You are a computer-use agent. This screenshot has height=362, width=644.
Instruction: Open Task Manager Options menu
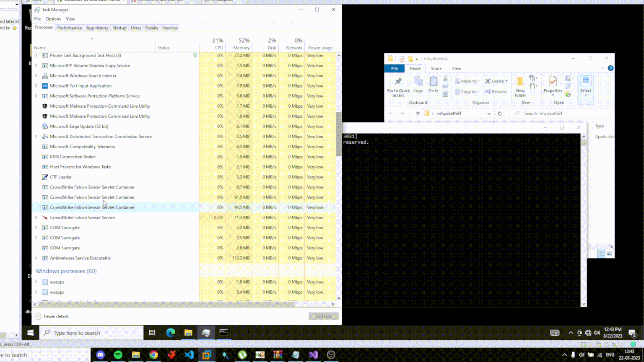click(x=53, y=19)
